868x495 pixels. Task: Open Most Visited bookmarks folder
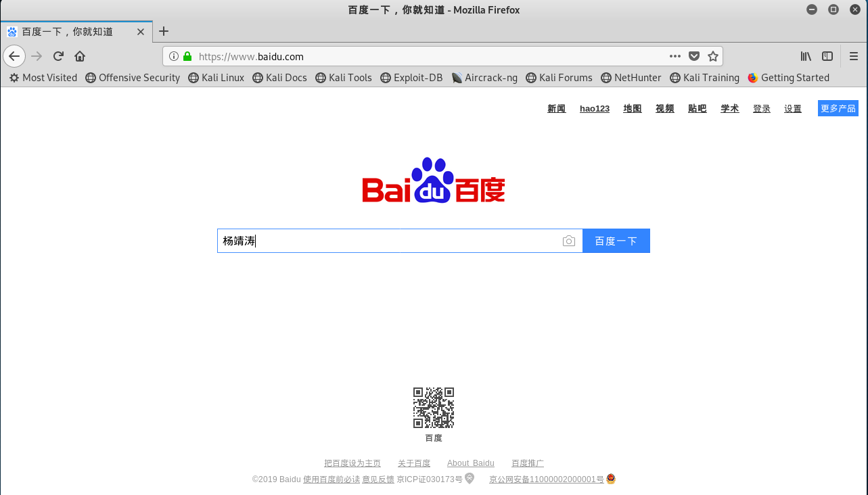click(43, 78)
